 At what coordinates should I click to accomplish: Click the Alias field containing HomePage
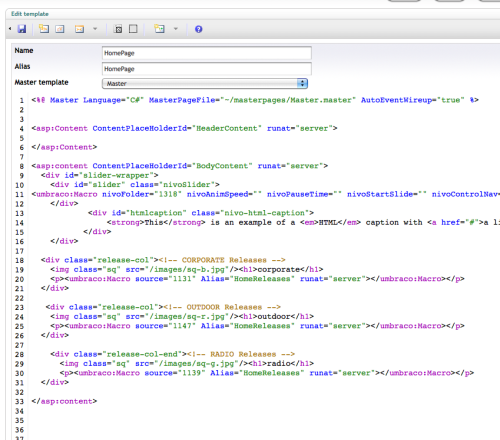click(207, 69)
